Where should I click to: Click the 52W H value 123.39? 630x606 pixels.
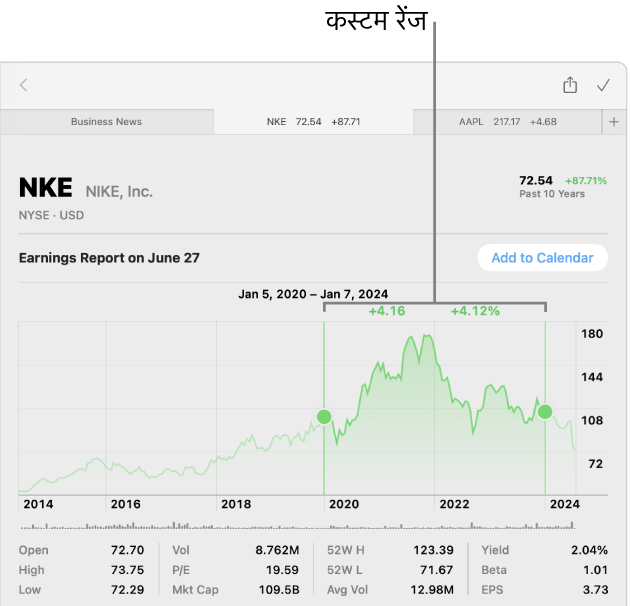[434, 550]
